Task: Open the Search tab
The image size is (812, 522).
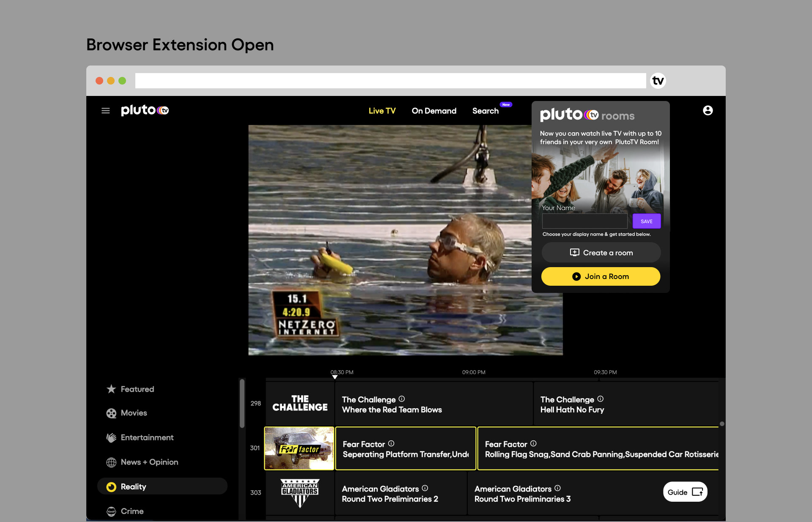Action: click(486, 111)
